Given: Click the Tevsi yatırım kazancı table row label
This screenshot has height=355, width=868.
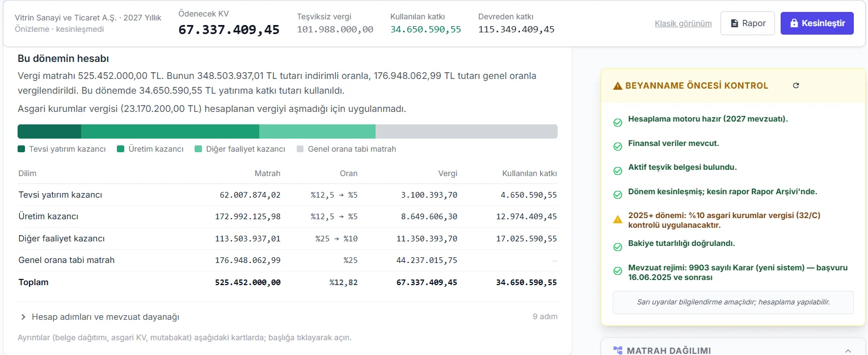Looking at the screenshot, I should [x=60, y=195].
